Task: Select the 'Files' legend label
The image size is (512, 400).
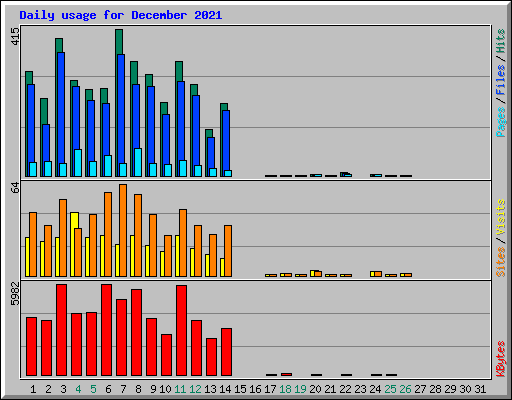Action: tap(500, 80)
